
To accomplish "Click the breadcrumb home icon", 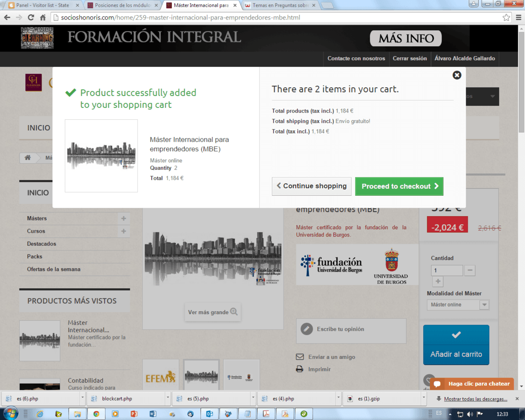I will 28,157.
